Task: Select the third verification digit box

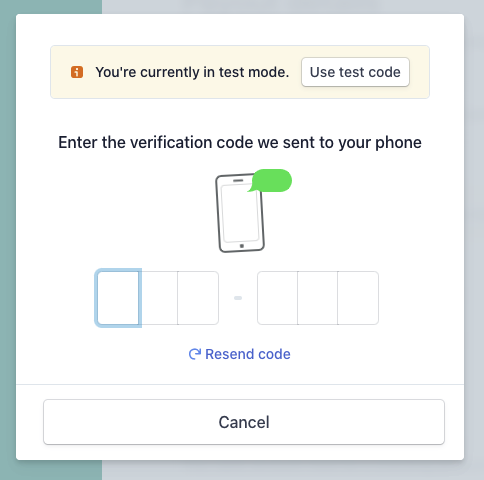Action: [x=198, y=298]
